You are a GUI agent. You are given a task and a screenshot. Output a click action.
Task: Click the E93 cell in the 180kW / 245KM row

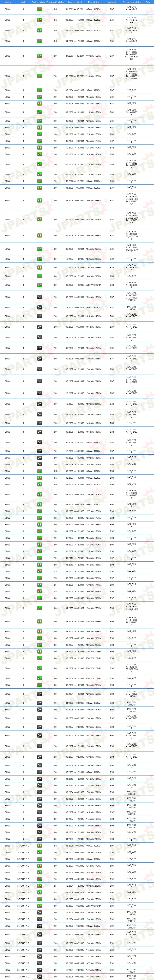coord(112,839)
